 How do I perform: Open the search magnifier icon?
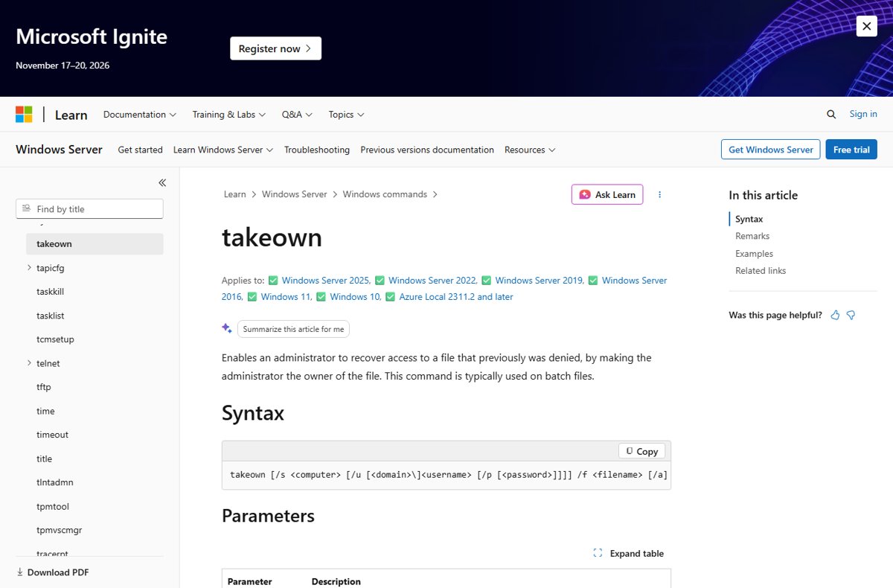click(x=831, y=115)
